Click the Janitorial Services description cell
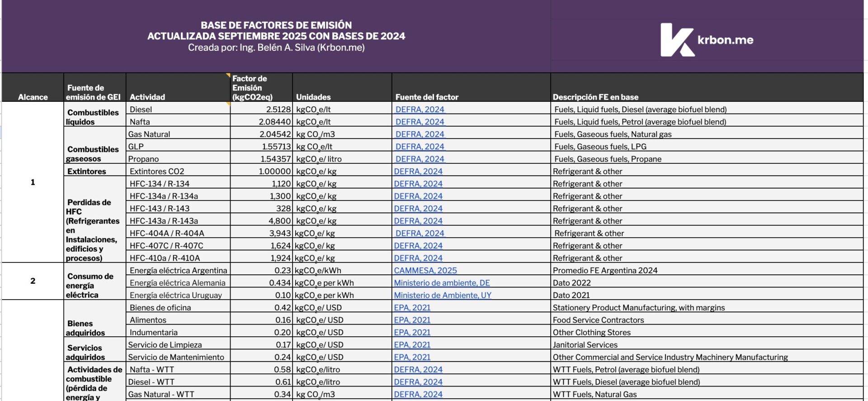 click(x=707, y=344)
